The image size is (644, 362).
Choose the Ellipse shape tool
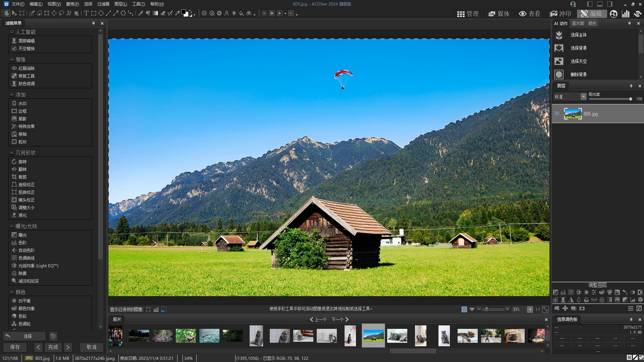101,13
